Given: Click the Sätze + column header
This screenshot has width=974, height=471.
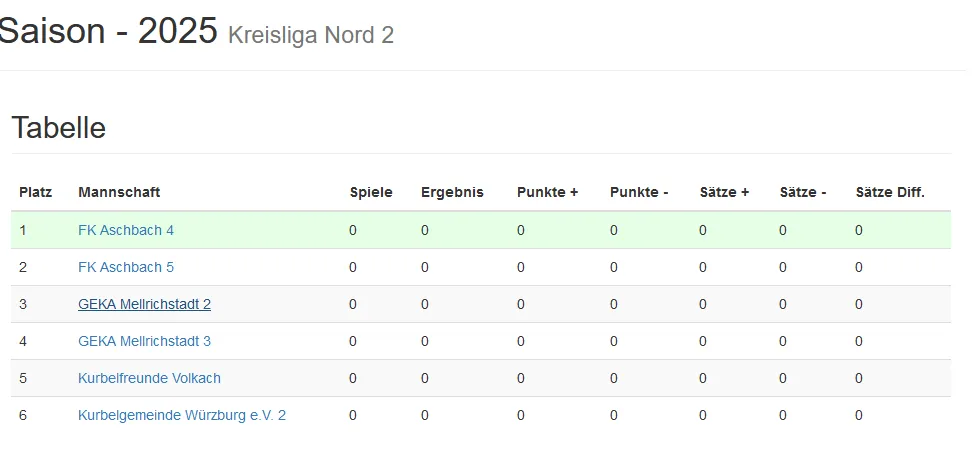Looking at the screenshot, I should click(x=724, y=192).
